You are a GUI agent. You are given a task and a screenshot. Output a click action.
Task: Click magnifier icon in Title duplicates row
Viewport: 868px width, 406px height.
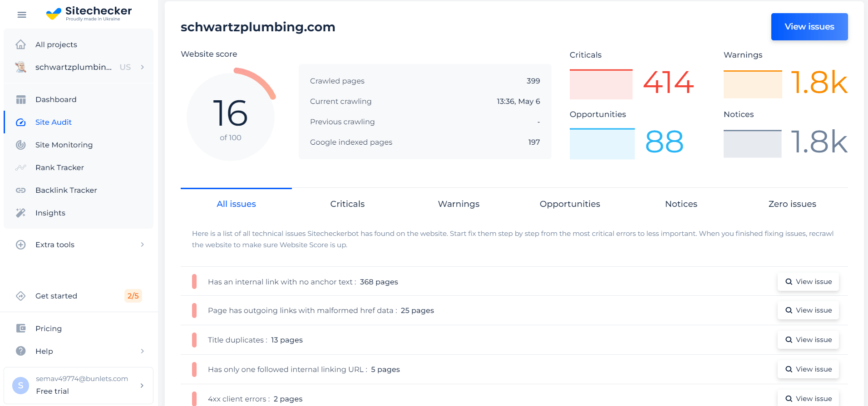[x=789, y=340]
